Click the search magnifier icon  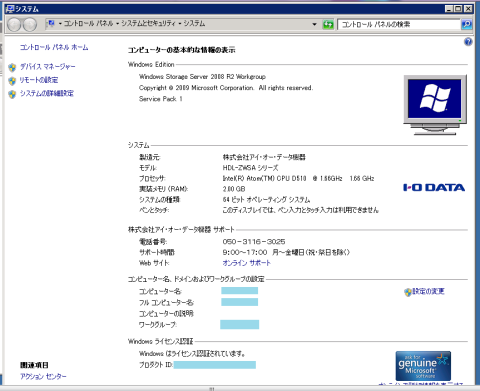466,24
